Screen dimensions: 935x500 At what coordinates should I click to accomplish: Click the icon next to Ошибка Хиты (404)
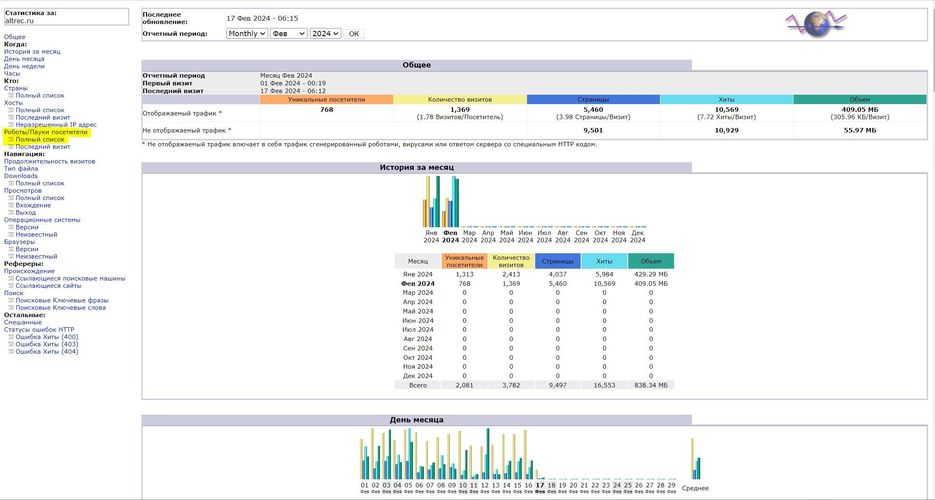click(x=11, y=351)
